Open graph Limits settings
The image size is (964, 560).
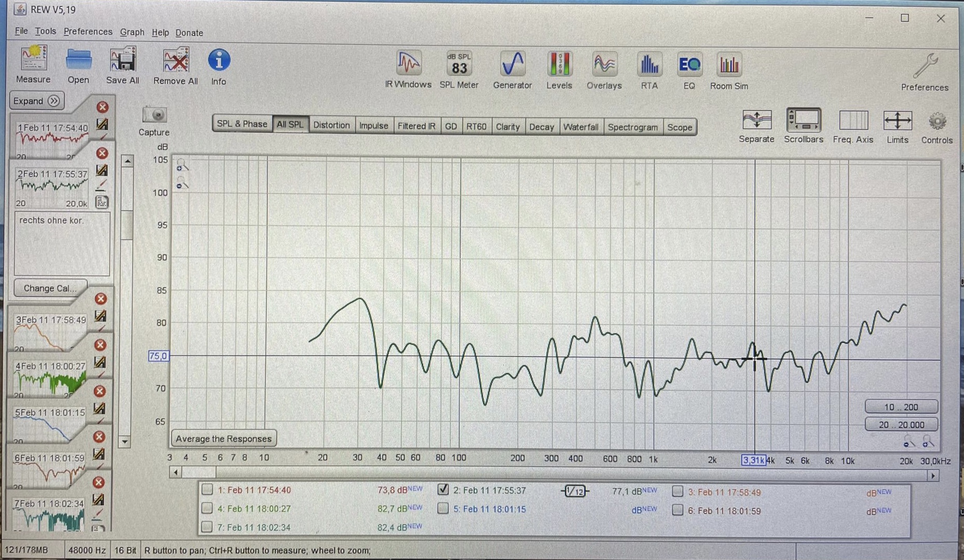coord(897,125)
